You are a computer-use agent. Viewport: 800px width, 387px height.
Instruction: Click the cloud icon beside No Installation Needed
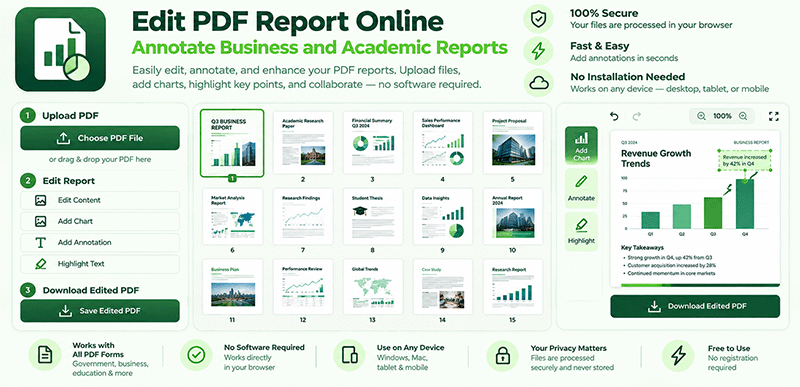pos(538,83)
